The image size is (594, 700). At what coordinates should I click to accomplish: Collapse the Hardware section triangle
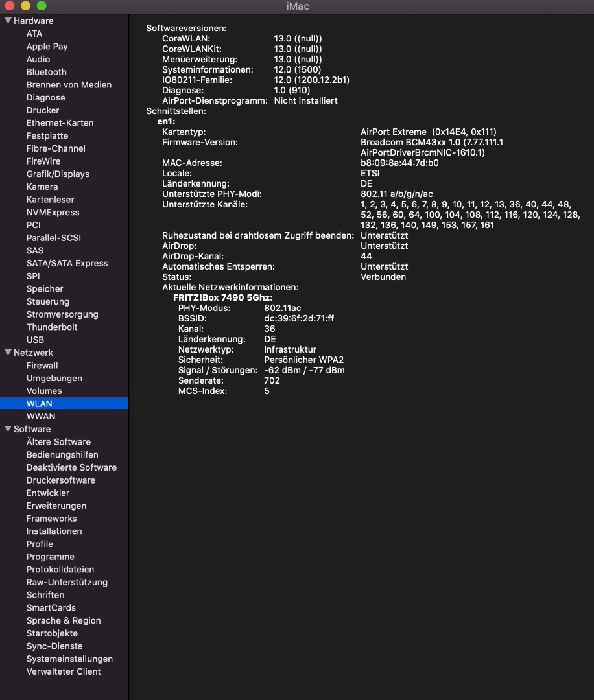point(8,21)
